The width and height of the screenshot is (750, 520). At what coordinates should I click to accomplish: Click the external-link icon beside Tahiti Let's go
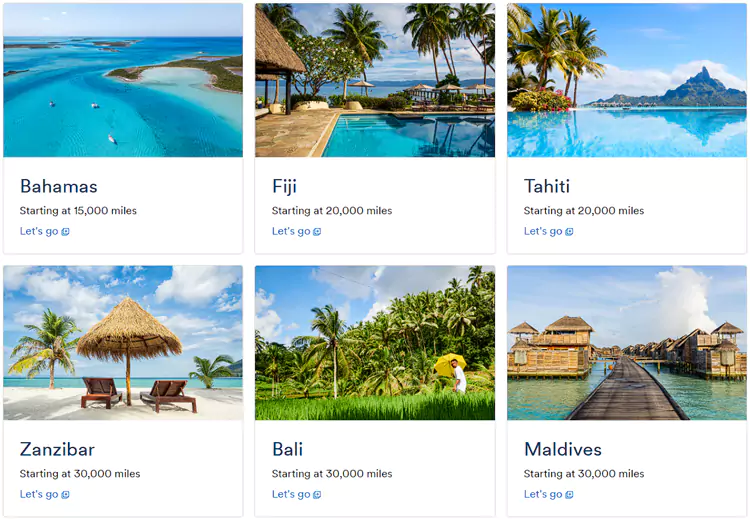click(x=570, y=232)
